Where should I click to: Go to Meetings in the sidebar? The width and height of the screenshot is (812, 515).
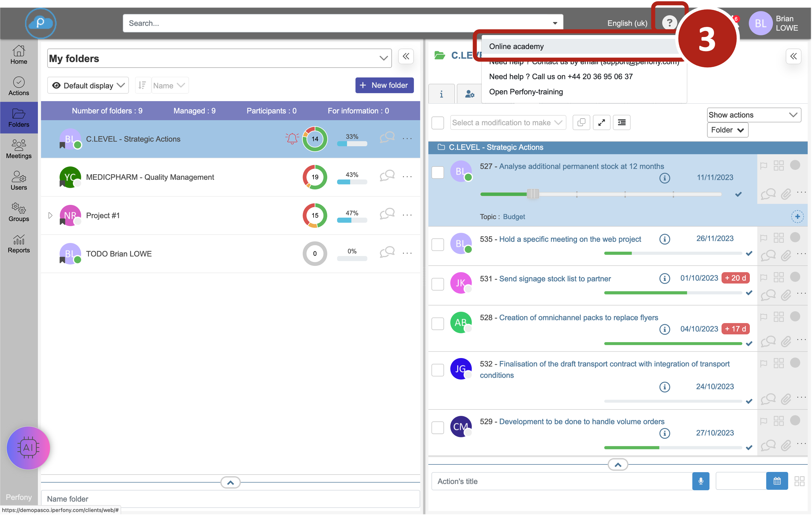(x=19, y=149)
